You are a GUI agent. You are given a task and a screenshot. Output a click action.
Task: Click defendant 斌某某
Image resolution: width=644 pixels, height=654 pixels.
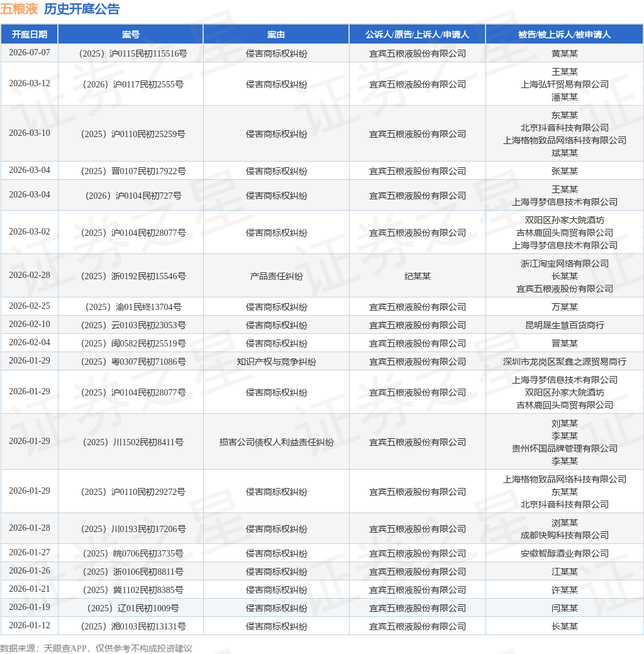(x=564, y=153)
